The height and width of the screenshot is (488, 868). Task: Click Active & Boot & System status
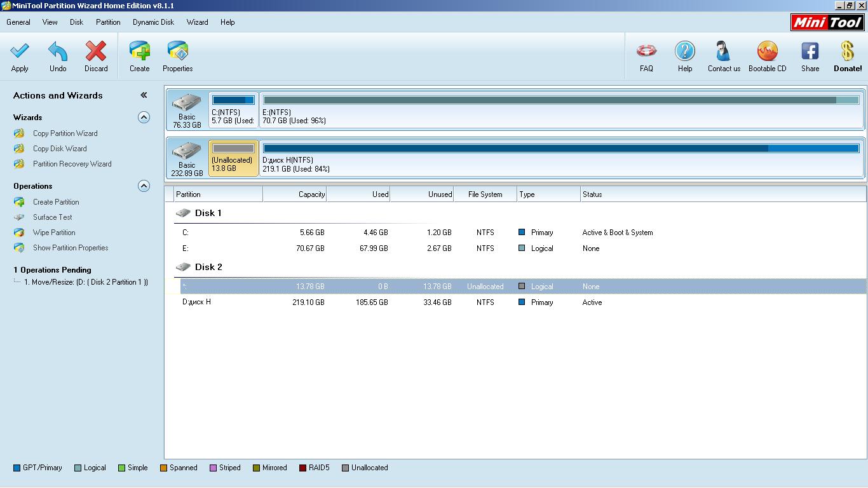click(618, 233)
